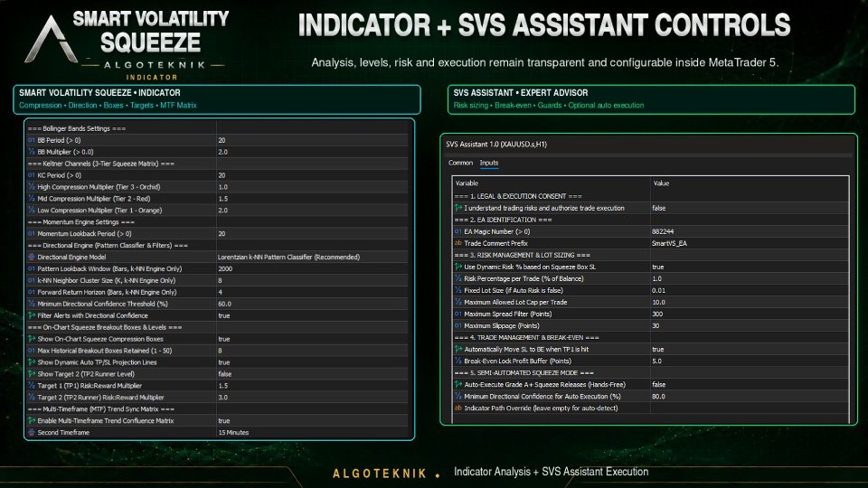
Task: Click the icon beside Minimum Directional Confidence Threshold
Action: pos(32,304)
